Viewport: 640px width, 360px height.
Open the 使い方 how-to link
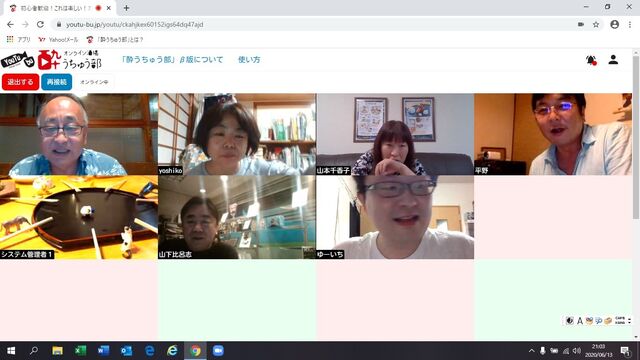[x=249, y=60]
